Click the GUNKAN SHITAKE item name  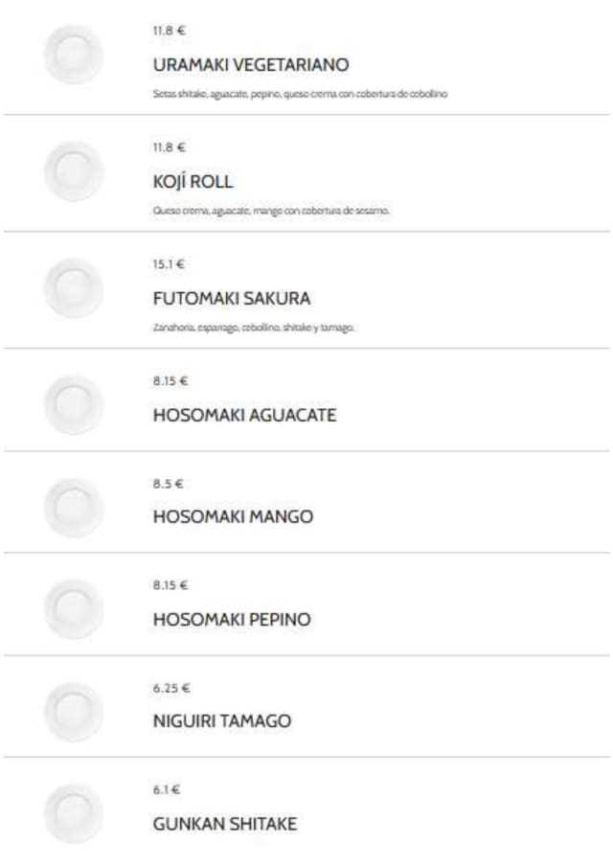tap(224, 824)
